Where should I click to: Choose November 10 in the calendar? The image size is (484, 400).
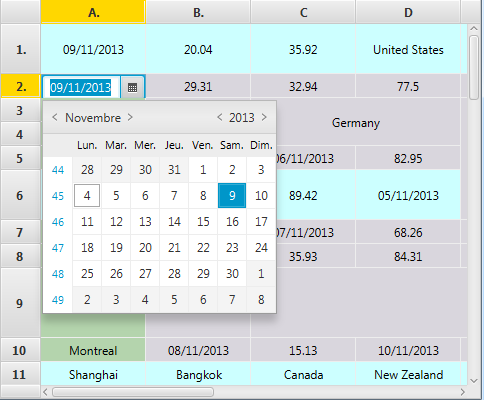[261, 196]
